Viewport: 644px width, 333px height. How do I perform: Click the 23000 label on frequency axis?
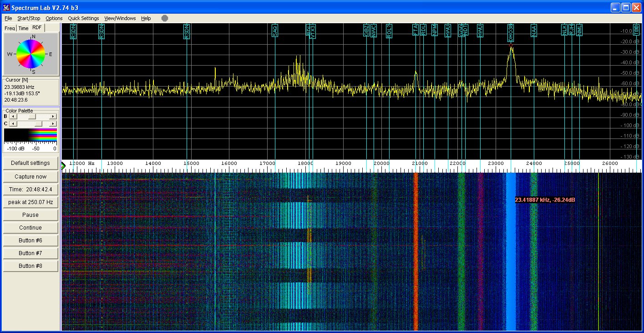click(496, 163)
